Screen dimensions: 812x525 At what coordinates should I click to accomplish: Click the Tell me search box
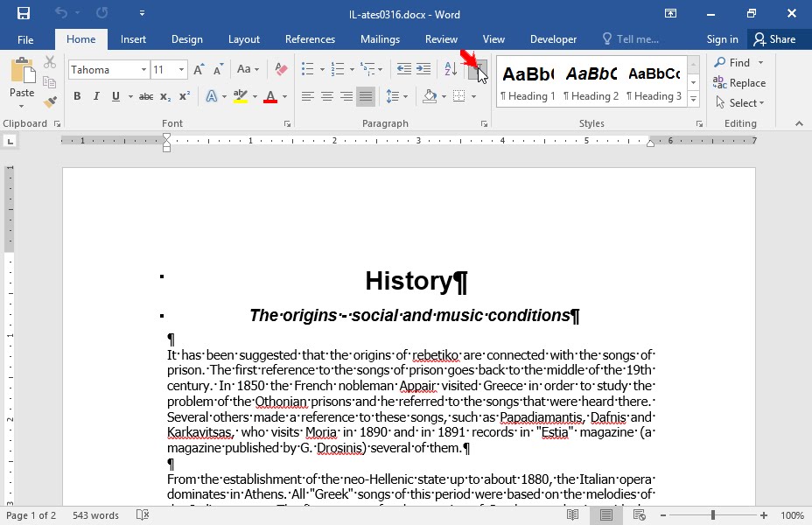(x=631, y=39)
